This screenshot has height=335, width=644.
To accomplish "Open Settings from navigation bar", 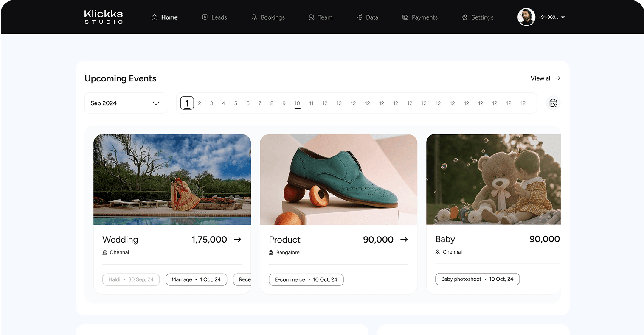I will (477, 17).
